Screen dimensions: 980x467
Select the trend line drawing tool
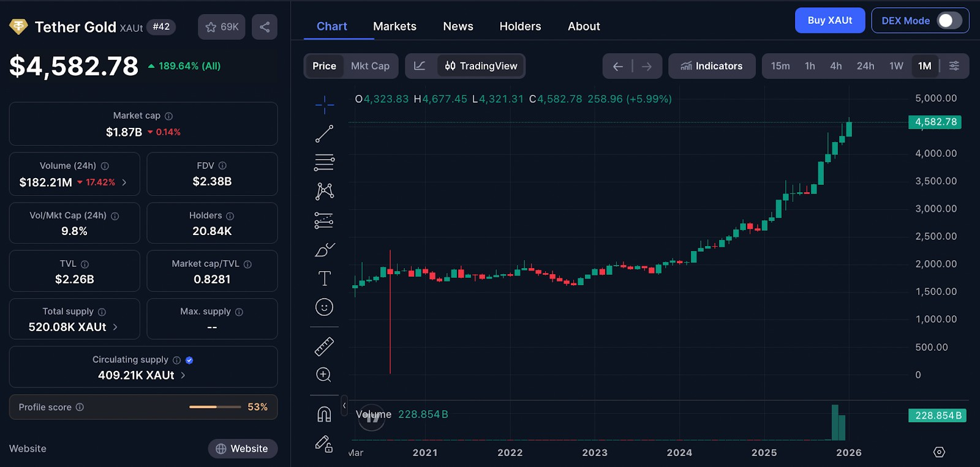click(x=324, y=133)
